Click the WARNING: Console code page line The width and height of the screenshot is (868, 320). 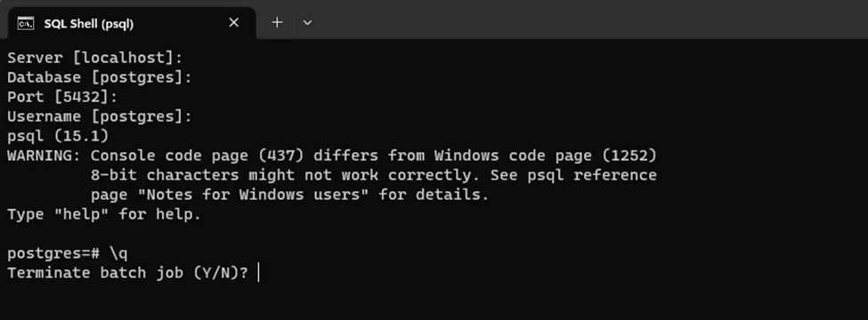[332, 156]
